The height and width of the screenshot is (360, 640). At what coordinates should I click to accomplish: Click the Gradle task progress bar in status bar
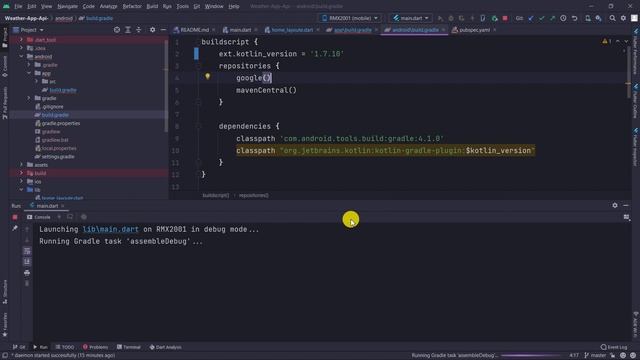(x=531, y=356)
